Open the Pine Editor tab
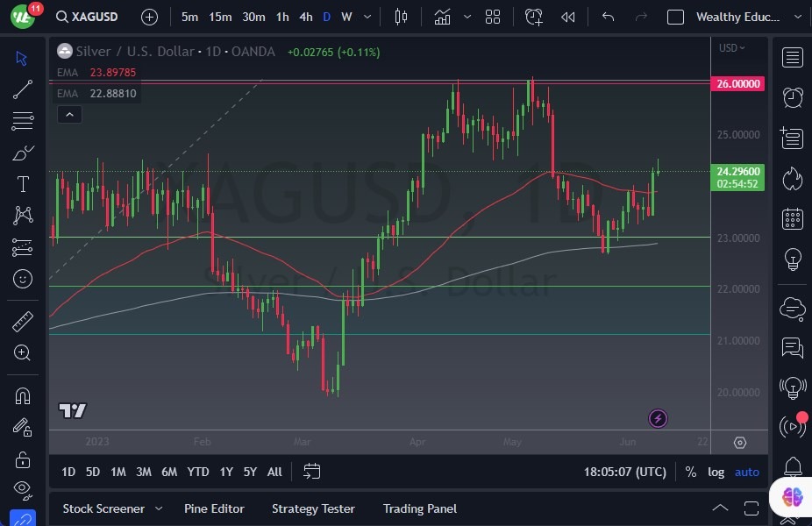This screenshot has width=812, height=526. (x=214, y=509)
